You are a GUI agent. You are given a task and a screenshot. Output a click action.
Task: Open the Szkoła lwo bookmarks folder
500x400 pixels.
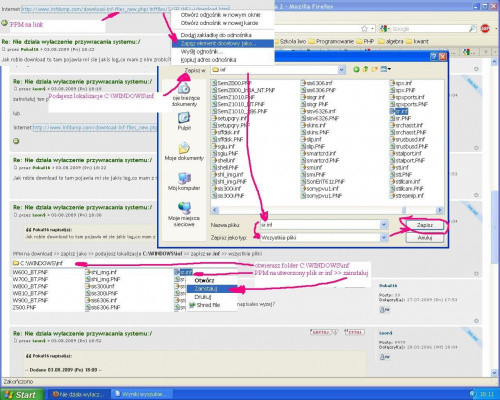click(x=290, y=41)
